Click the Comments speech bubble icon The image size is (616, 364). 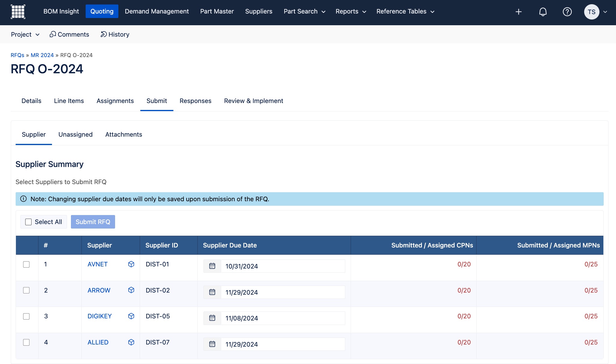pos(53,34)
